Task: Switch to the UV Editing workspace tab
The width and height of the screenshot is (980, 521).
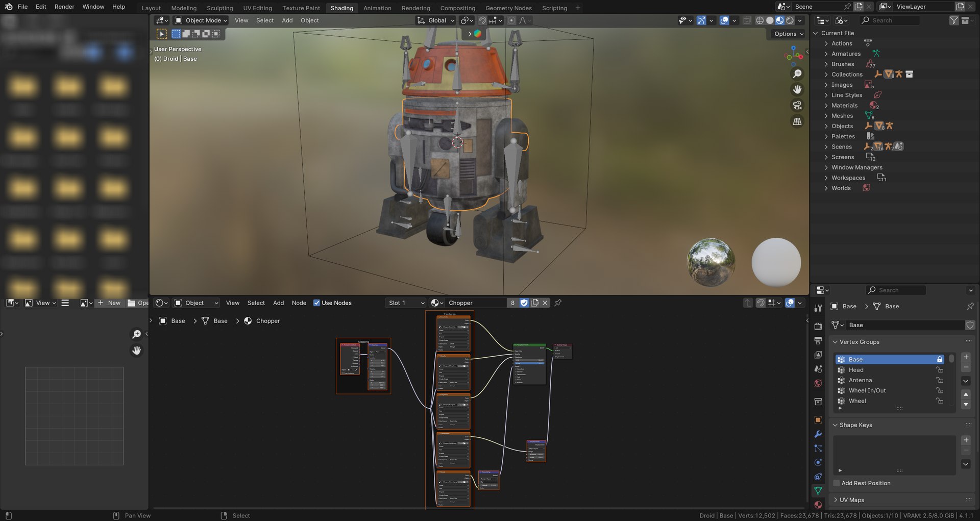Action: 257,8
